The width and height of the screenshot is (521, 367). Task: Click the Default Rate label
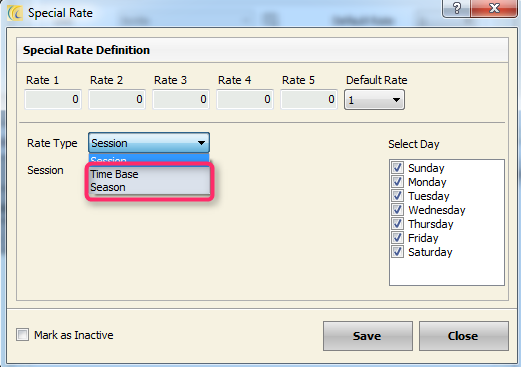pyautogui.click(x=377, y=80)
